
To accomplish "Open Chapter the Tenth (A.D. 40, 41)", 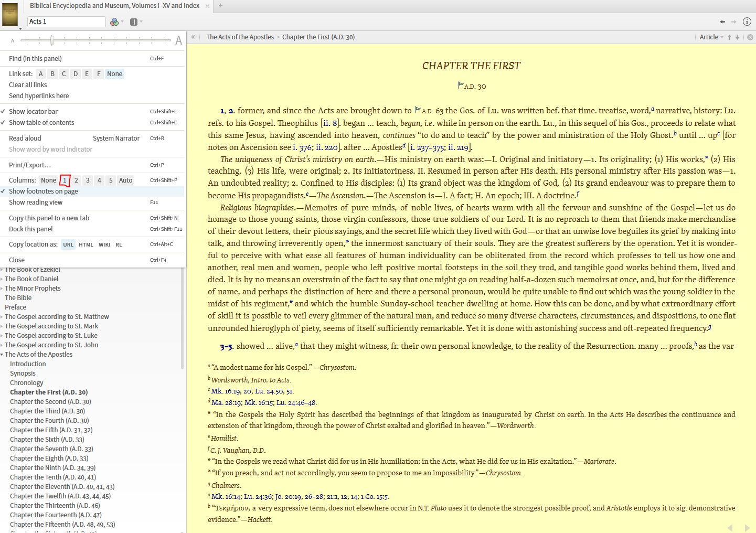I will point(53,477).
